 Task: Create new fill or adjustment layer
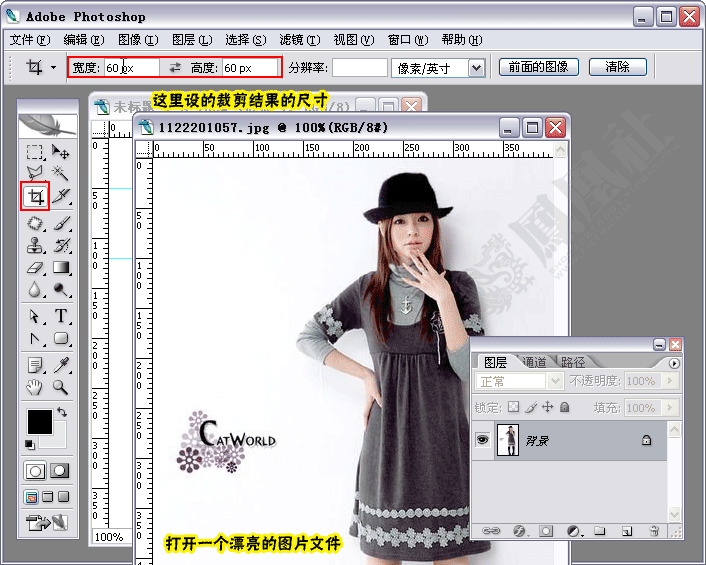[x=574, y=531]
